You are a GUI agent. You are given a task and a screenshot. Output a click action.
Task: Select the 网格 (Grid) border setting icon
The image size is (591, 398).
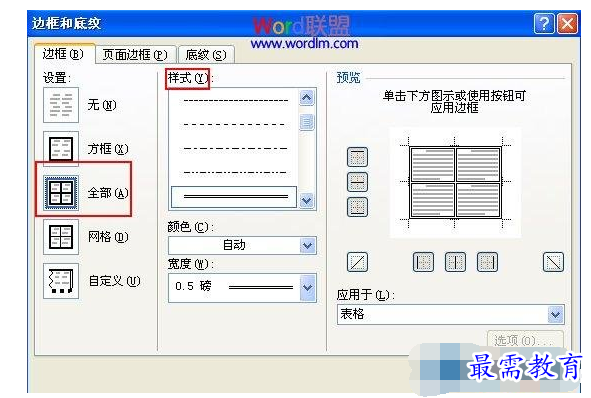[x=61, y=237]
